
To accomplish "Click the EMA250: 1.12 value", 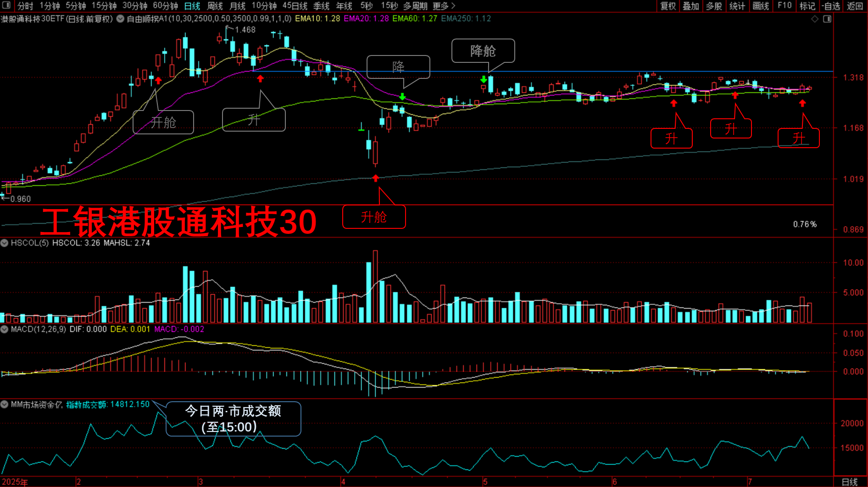I will [466, 19].
